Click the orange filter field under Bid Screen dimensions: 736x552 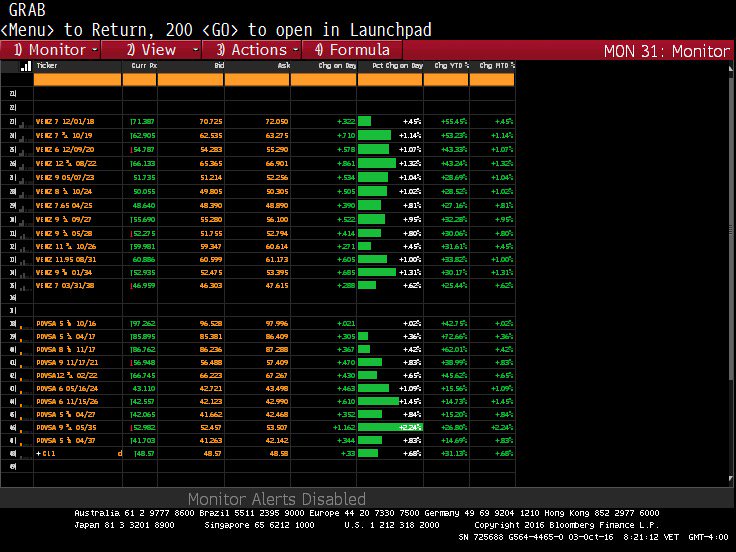point(190,80)
